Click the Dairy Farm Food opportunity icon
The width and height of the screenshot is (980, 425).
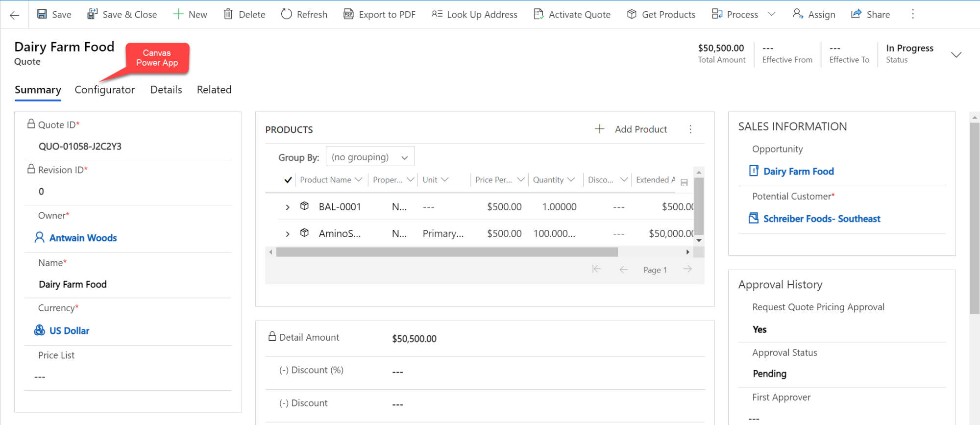754,171
